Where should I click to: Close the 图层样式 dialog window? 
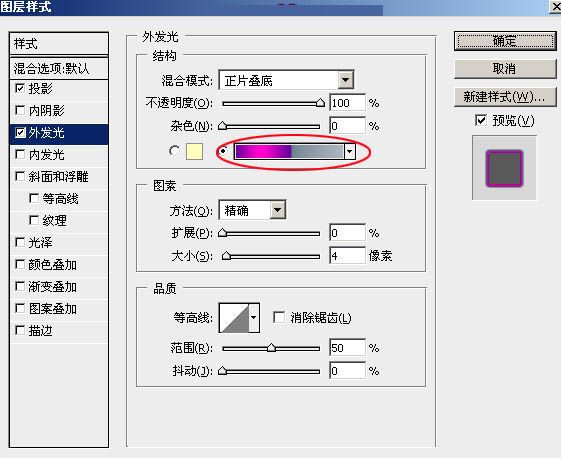click(x=556, y=6)
